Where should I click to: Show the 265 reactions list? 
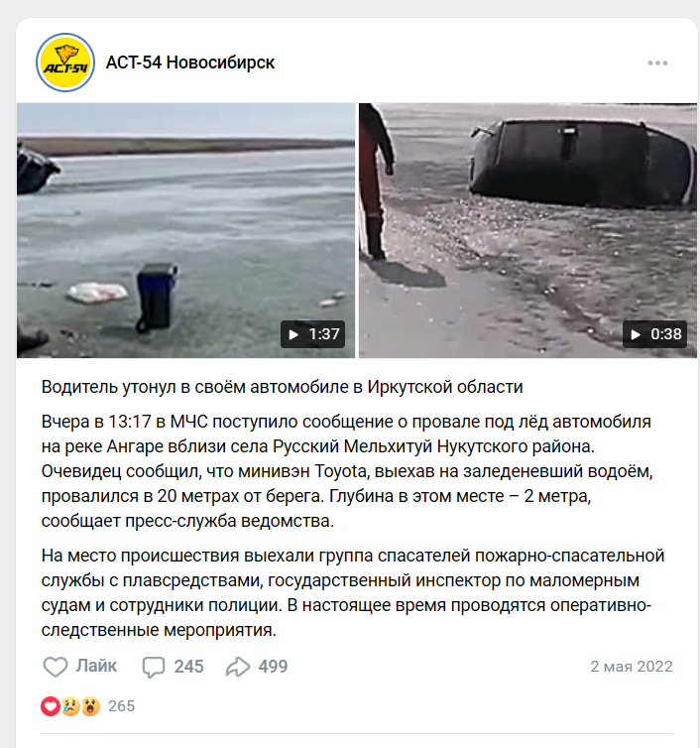tap(122, 706)
